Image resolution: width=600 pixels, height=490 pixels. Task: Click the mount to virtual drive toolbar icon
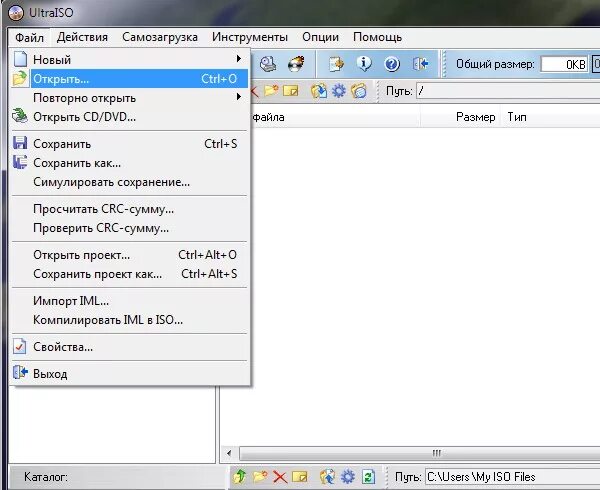tap(268, 64)
